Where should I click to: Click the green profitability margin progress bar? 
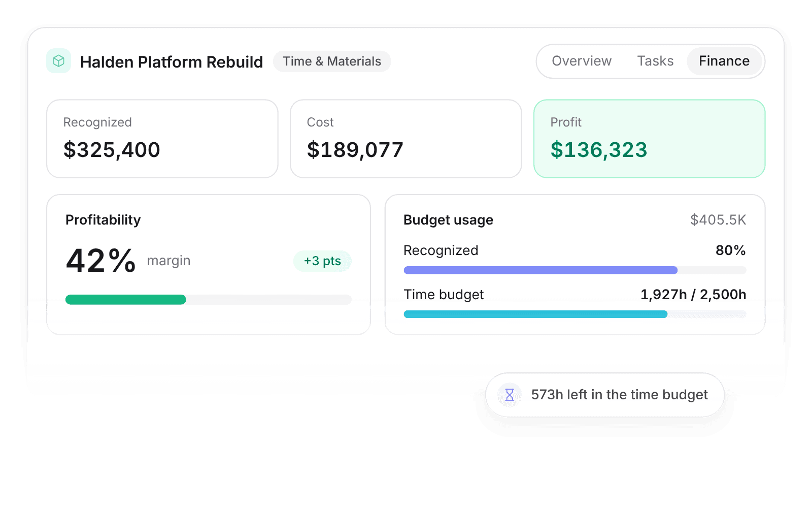(209, 300)
